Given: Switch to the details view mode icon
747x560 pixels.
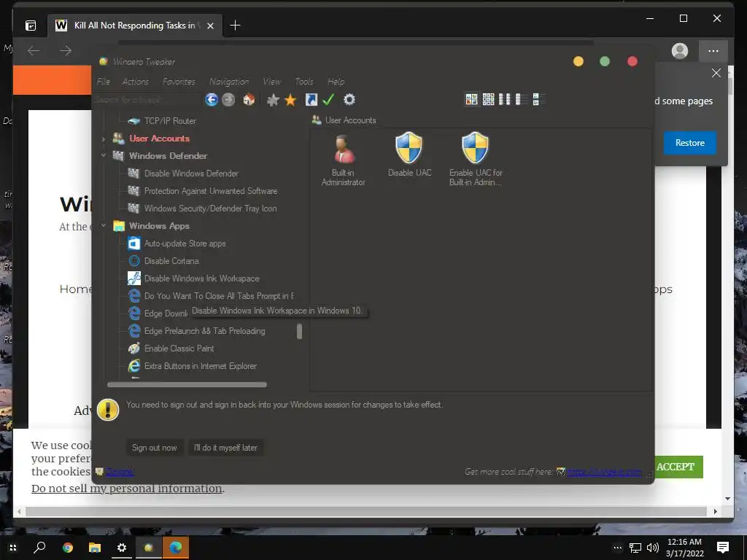Looking at the screenshot, I should tap(521, 99).
